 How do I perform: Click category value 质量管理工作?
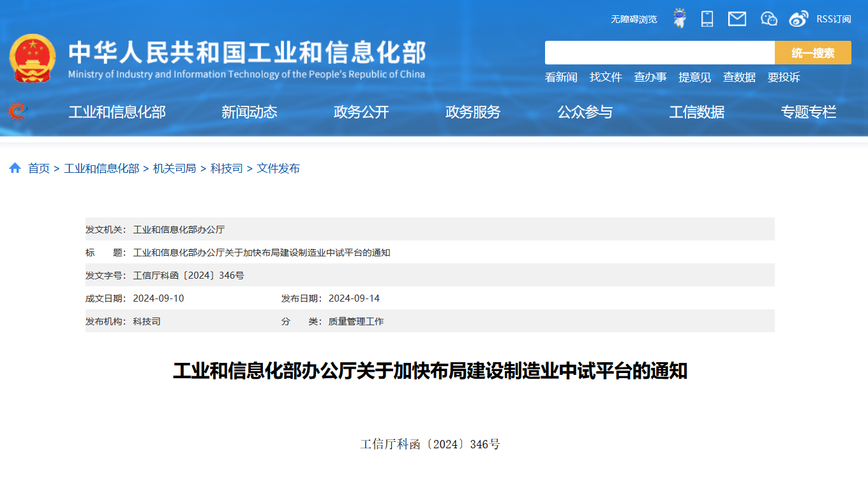click(356, 321)
